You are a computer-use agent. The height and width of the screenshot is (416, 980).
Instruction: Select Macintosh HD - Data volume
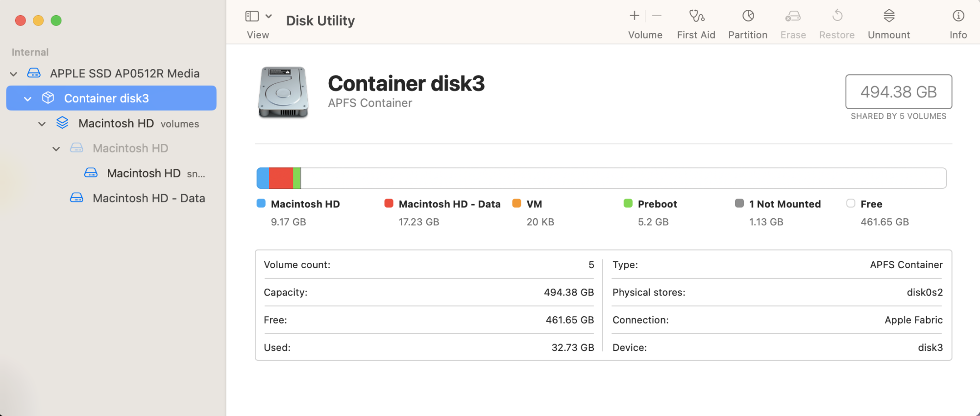(111, 198)
